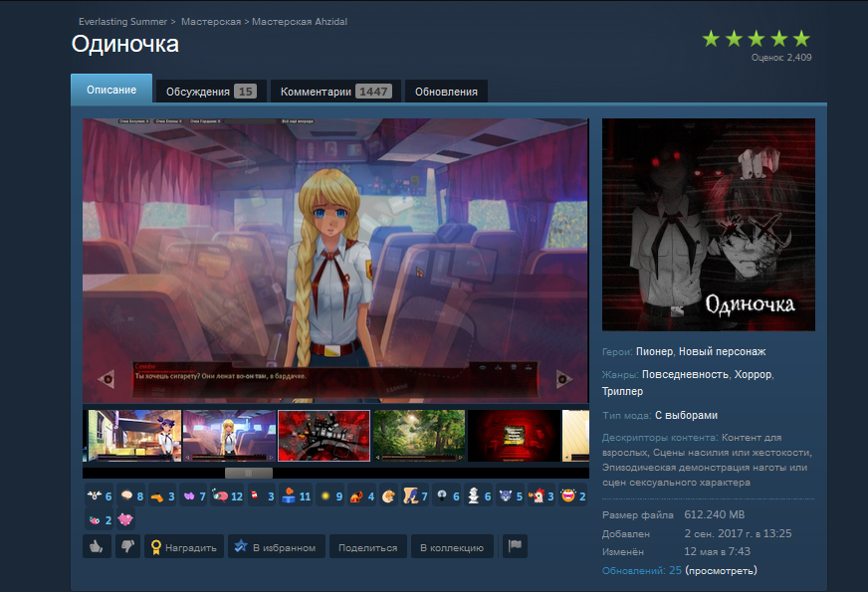
Task: Open the Комментарии tab
Action: point(335,92)
